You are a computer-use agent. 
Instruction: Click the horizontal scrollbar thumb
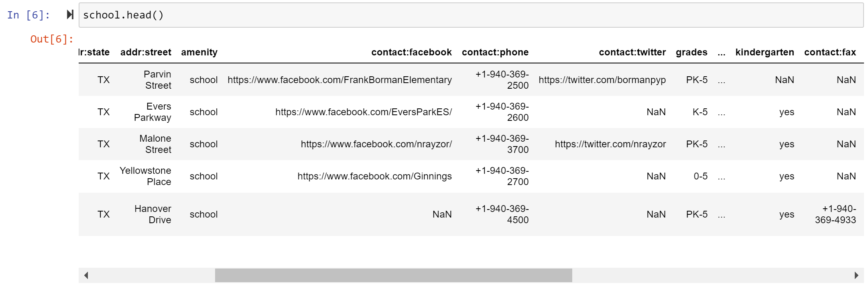(x=393, y=275)
